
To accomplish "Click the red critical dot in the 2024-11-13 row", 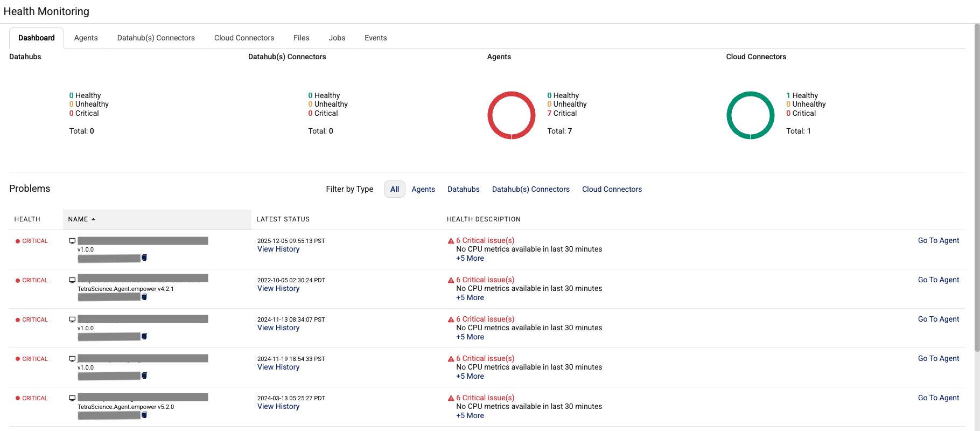I will 18,320.
